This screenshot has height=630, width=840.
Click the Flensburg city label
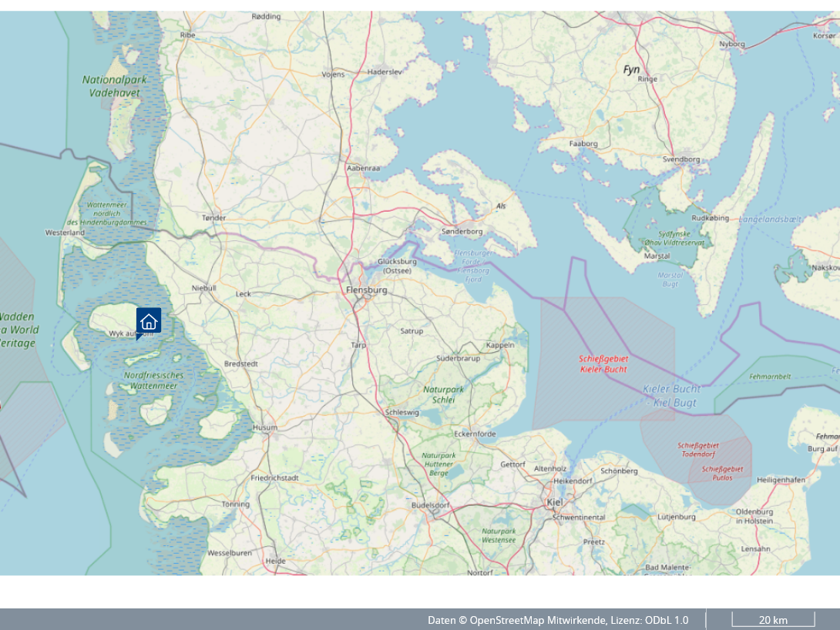click(367, 290)
